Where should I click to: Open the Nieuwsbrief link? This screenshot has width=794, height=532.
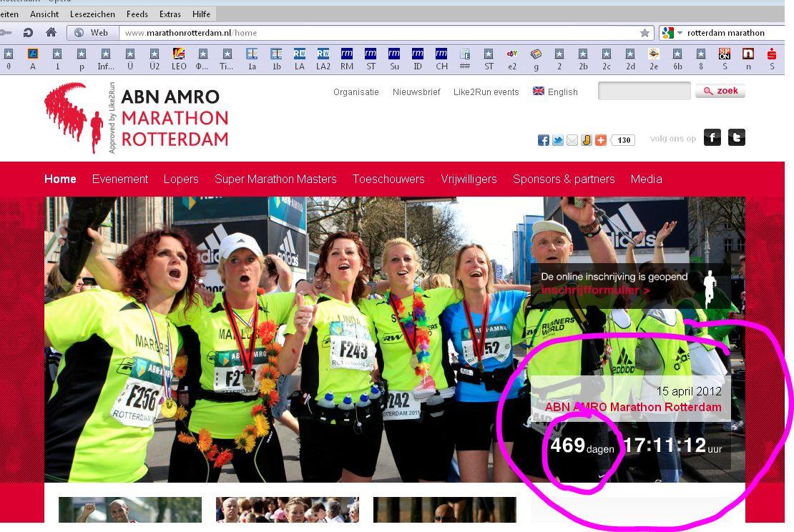click(x=416, y=92)
